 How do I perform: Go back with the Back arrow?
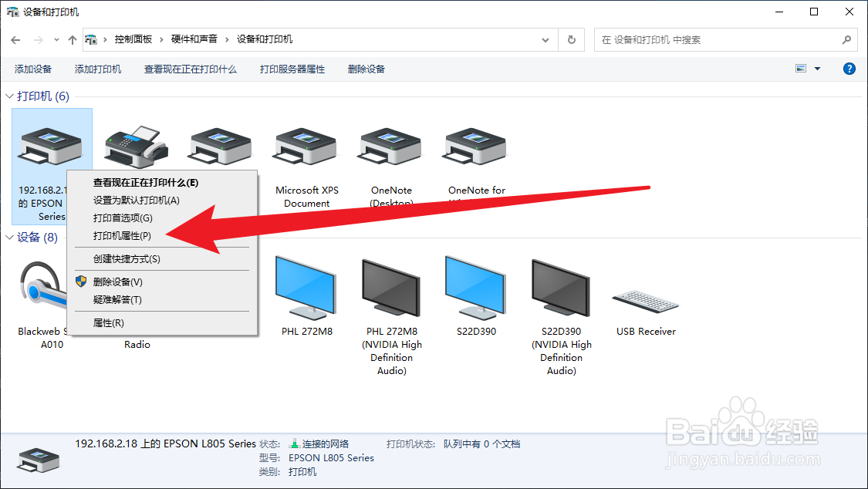15,40
